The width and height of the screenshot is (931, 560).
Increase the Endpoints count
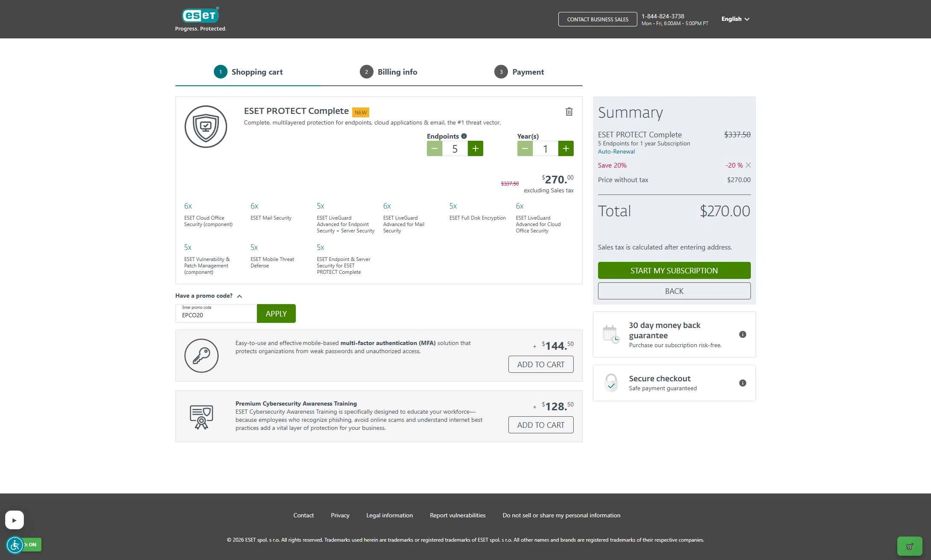tap(475, 148)
